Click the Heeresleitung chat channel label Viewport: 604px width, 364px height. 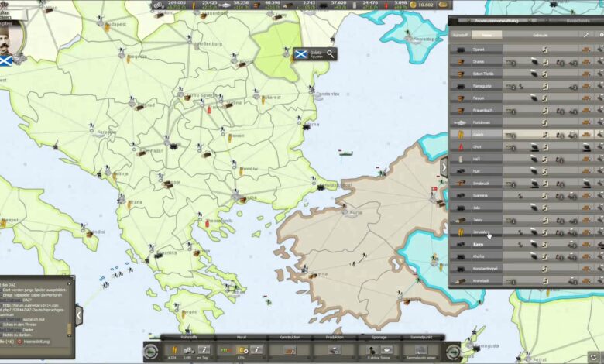(x=37, y=342)
